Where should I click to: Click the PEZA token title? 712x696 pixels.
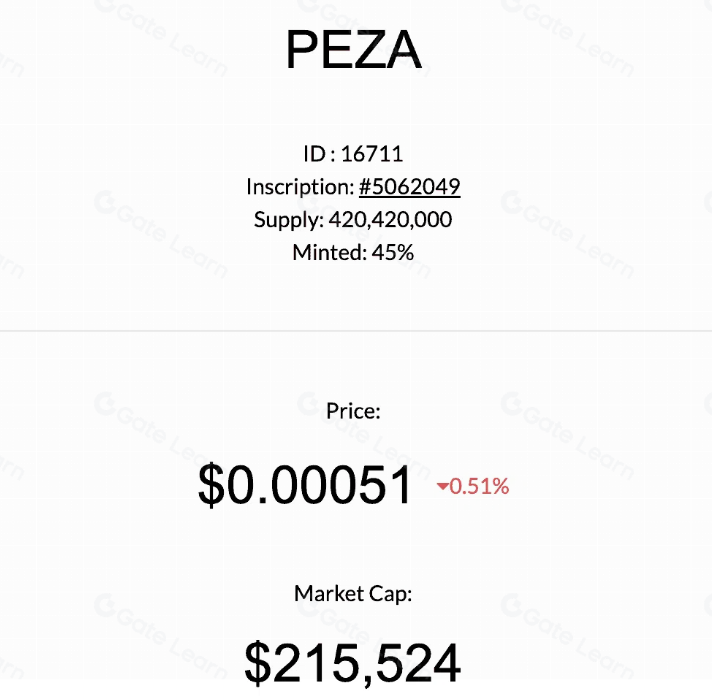click(354, 49)
